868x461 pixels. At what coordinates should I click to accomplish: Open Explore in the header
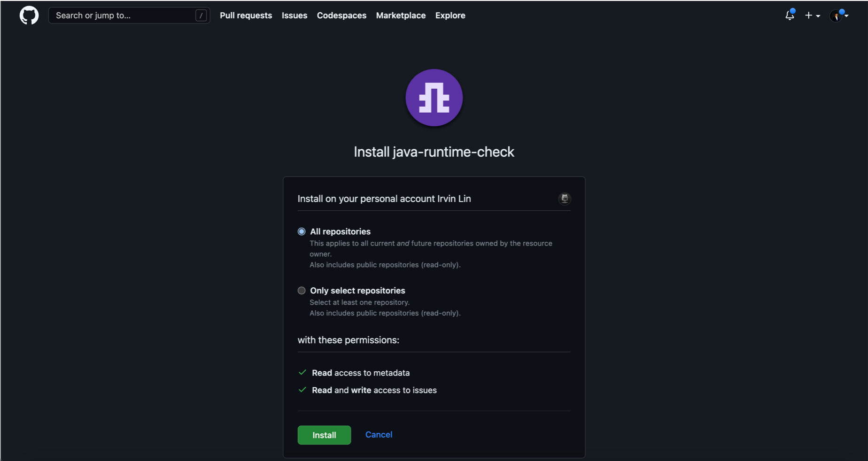coord(450,15)
